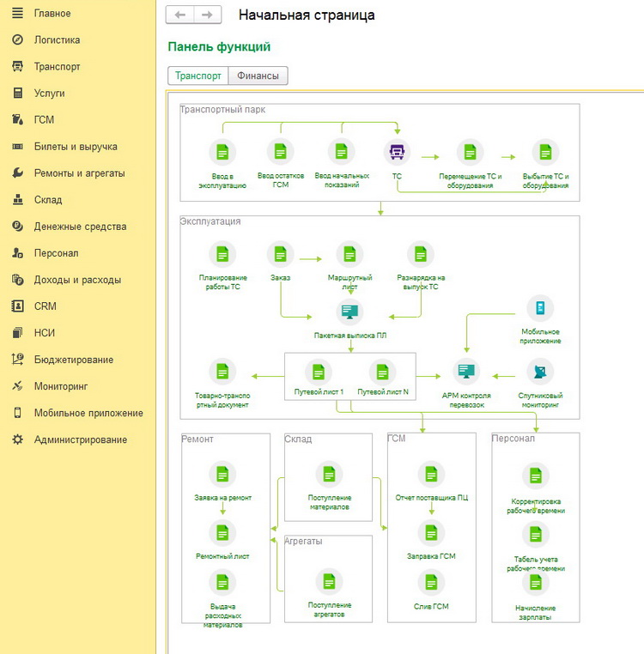The height and width of the screenshot is (654, 644).
Task: Open the ТС vehicle icon
Action: pyautogui.click(x=397, y=152)
